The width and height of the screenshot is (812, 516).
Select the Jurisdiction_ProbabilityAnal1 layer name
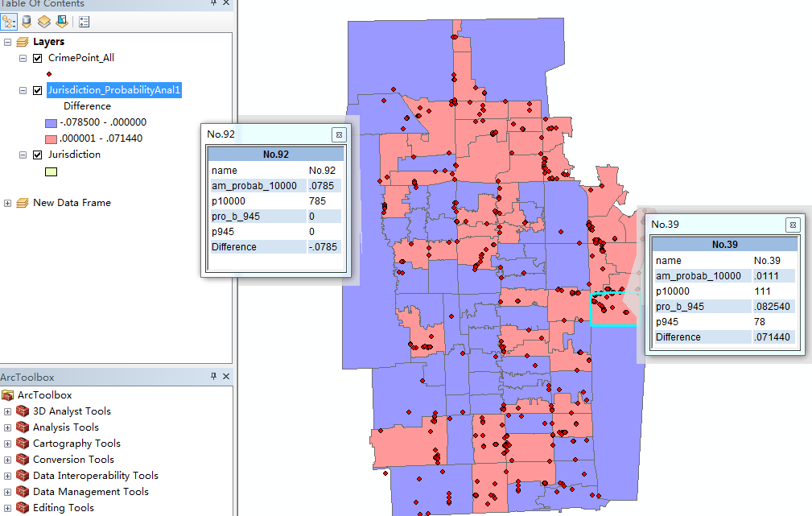tap(114, 90)
